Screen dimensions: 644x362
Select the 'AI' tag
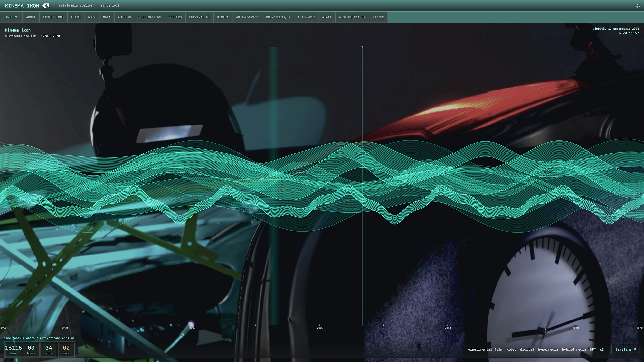click(602, 349)
